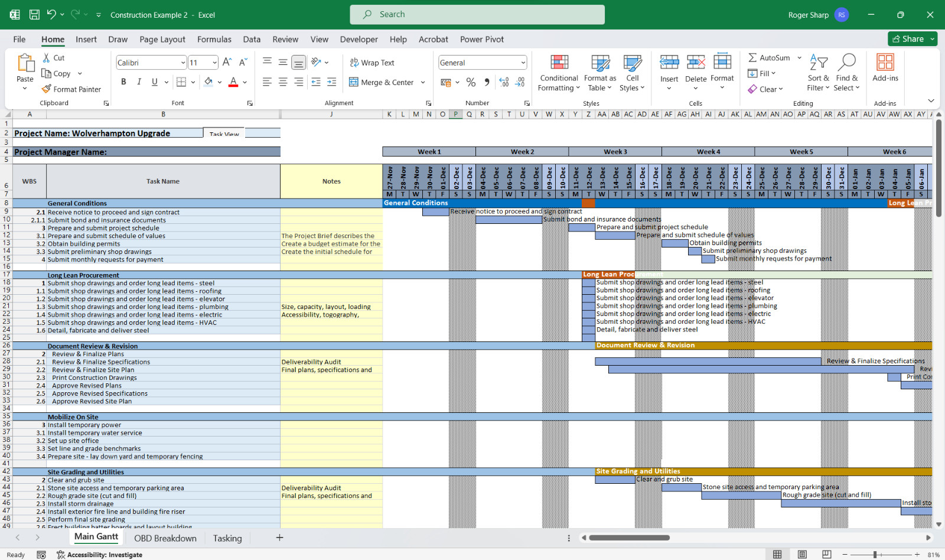Viewport: 945px width, 560px height.
Task: Open the font size dropdown
Action: coord(214,63)
